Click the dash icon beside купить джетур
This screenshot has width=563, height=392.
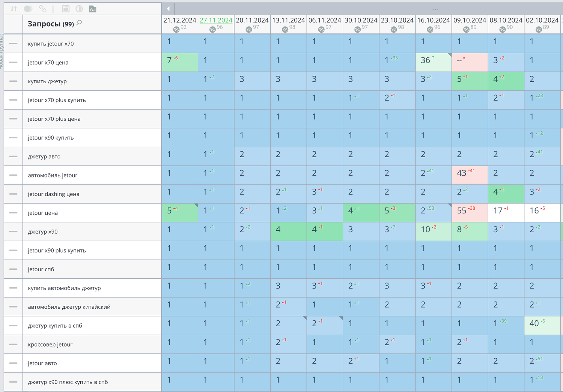tap(14, 81)
